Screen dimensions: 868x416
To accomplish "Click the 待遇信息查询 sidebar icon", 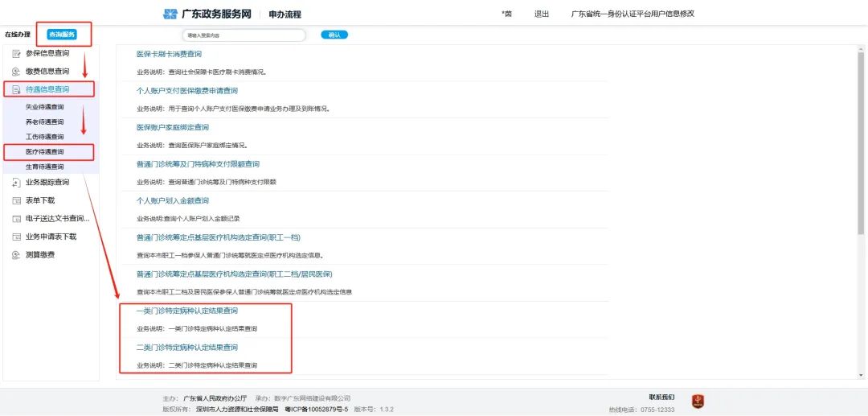I will coord(16,89).
